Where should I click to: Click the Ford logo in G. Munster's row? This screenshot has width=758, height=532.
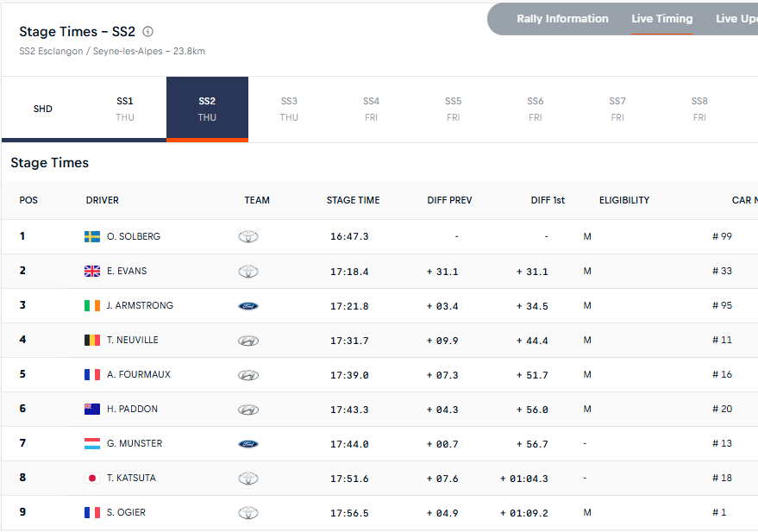[x=248, y=443]
